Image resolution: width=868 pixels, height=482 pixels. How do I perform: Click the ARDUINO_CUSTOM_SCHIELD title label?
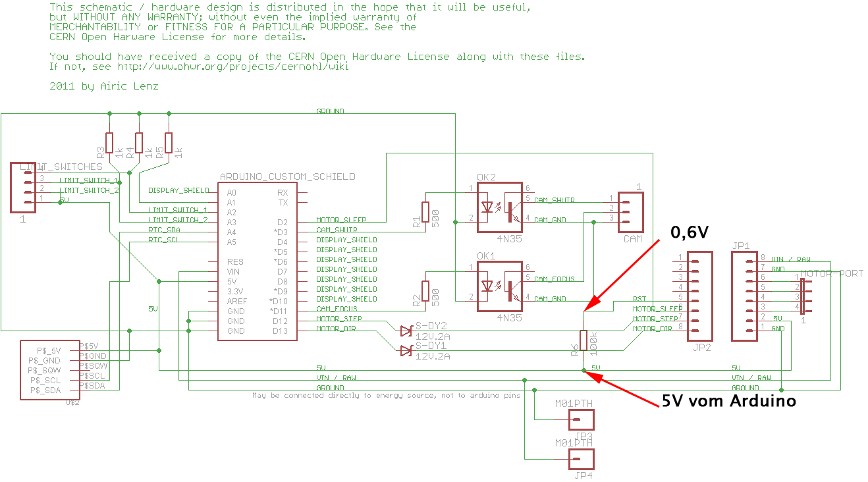click(x=287, y=176)
